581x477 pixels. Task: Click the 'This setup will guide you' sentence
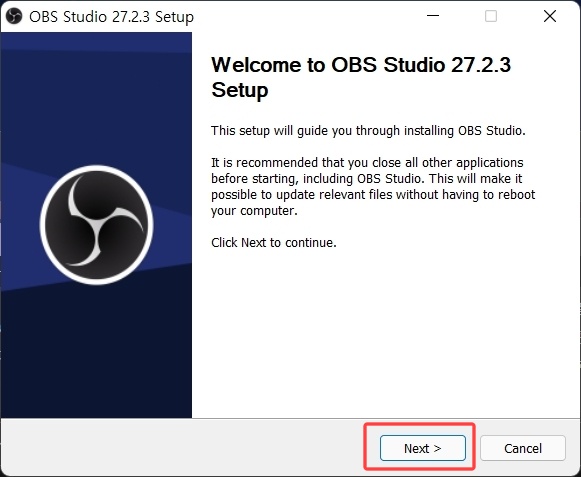click(x=368, y=131)
